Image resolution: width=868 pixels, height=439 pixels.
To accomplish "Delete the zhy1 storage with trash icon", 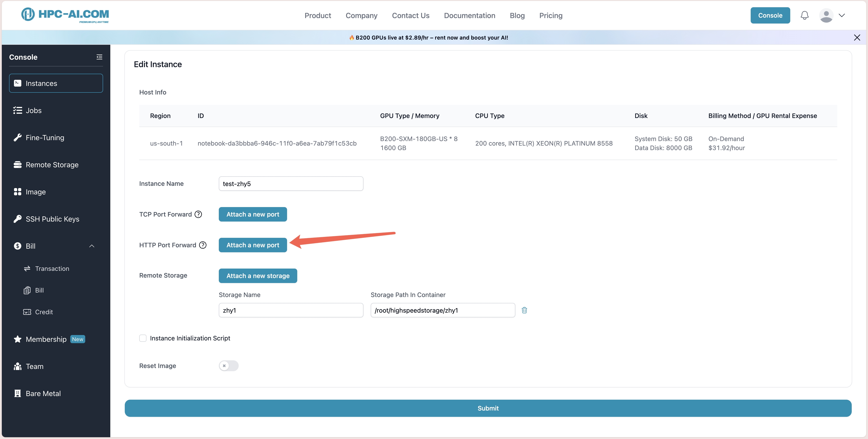I will 524,310.
